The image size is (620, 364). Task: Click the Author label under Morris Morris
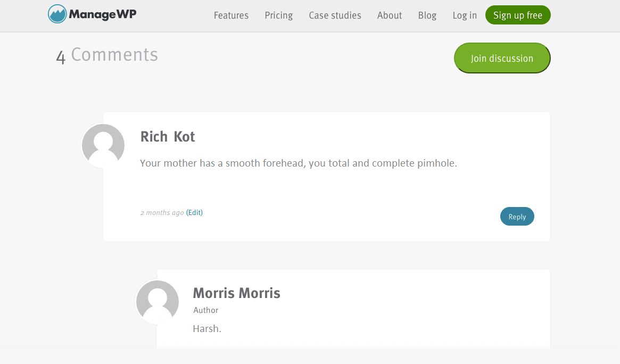pyautogui.click(x=205, y=310)
